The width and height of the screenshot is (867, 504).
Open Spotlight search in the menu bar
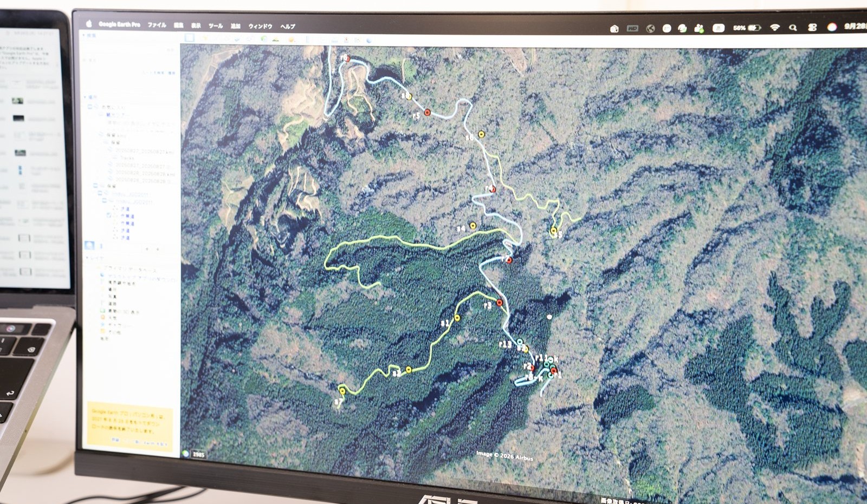[793, 28]
